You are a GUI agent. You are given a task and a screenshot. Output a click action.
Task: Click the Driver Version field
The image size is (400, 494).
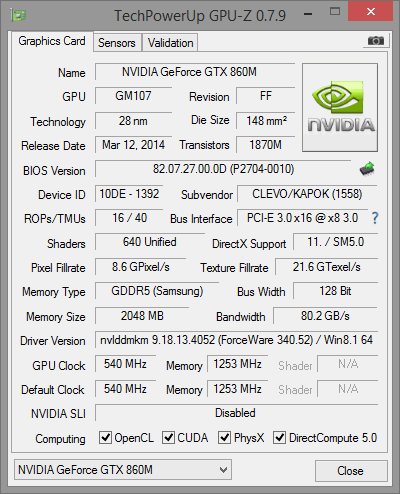[x=236, y=340]
